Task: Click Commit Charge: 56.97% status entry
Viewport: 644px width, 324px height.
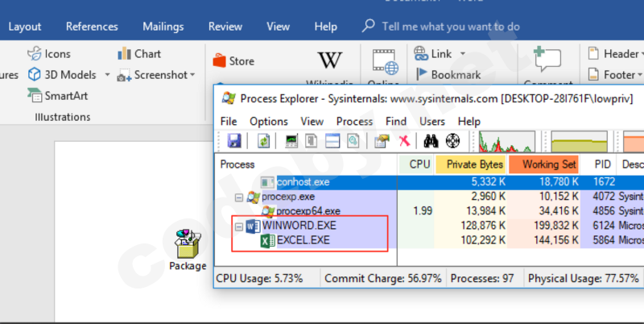Action: (383, 278)
